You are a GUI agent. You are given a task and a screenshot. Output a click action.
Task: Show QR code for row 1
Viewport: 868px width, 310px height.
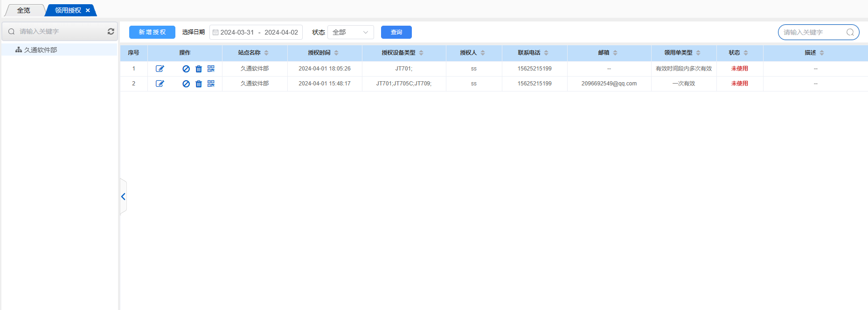(x=211, y=69)
